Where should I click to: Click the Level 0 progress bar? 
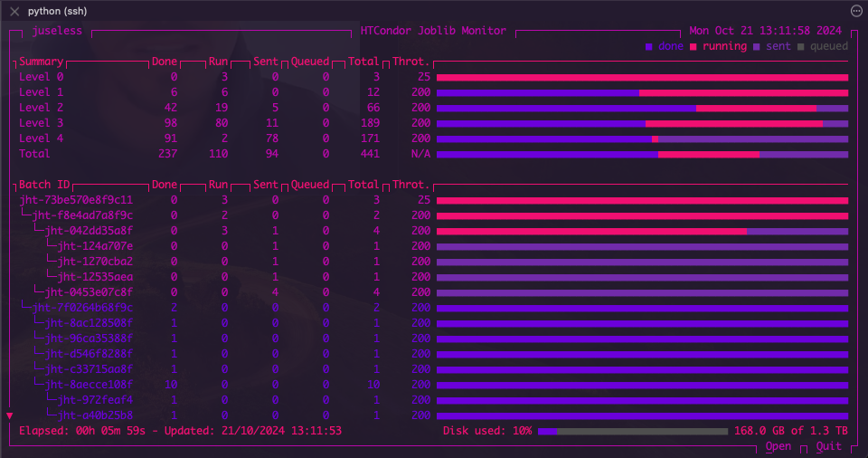point(642,78)
